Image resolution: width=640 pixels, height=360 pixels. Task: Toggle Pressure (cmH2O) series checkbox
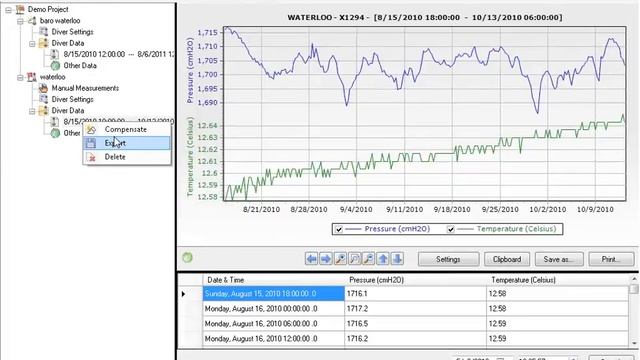(x=339, y=229)
